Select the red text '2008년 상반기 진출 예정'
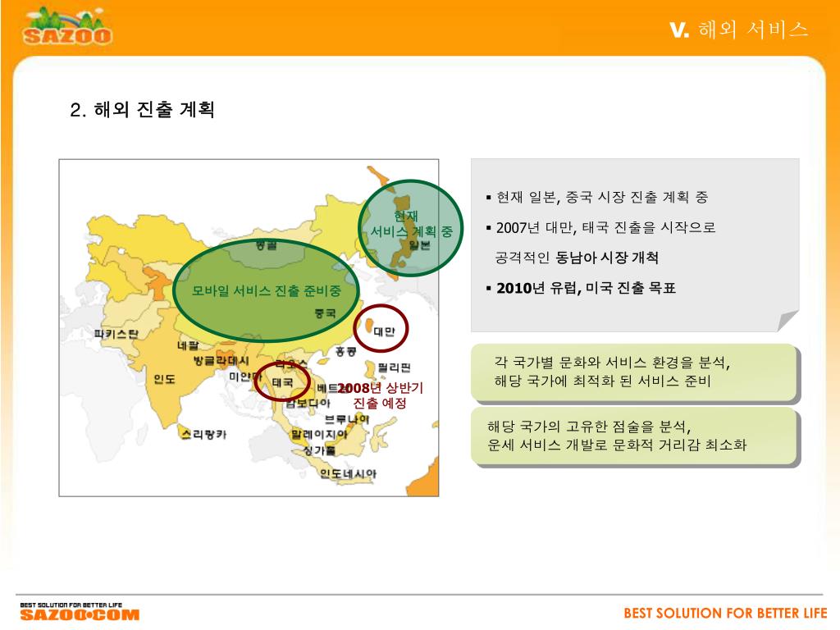 click(x=381, y=395)
